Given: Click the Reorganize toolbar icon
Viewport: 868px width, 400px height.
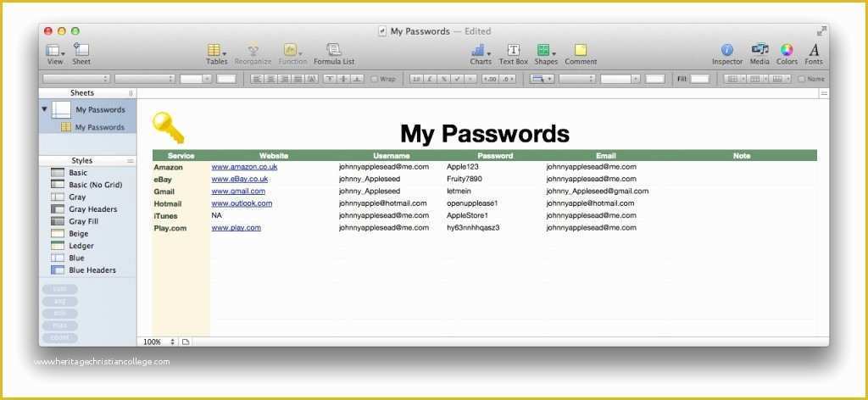Looking at the screenshot, I should point(253,54).
